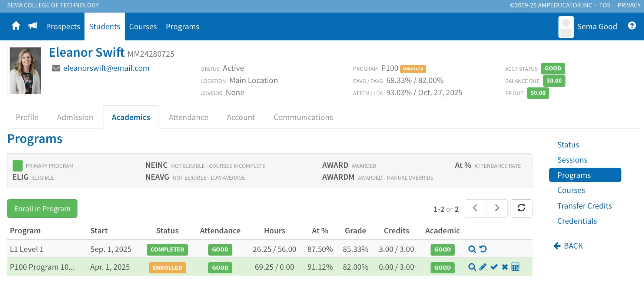The image size is (644, 283).
Task: Select the Academics tab
Action: (x=131, y=117)
